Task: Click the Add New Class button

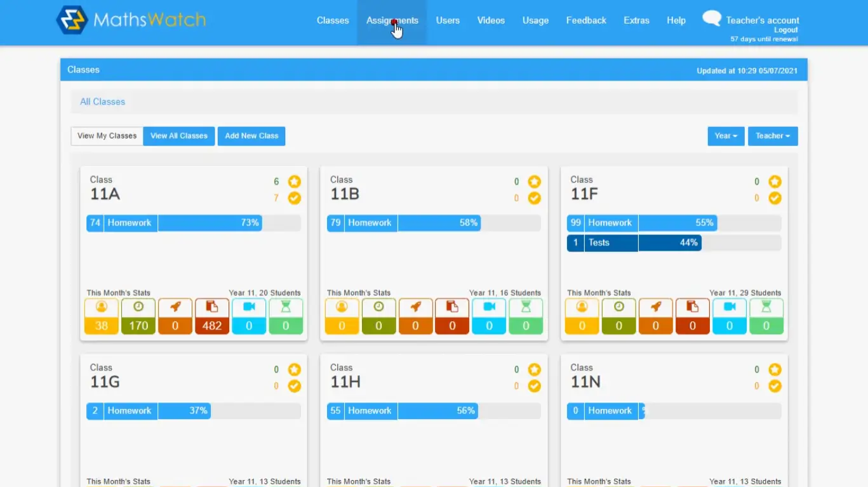Action: (x=251, y=135)
